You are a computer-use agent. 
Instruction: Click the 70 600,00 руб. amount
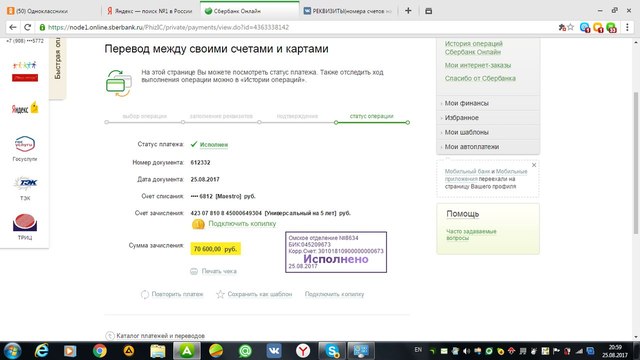[216, 249]
